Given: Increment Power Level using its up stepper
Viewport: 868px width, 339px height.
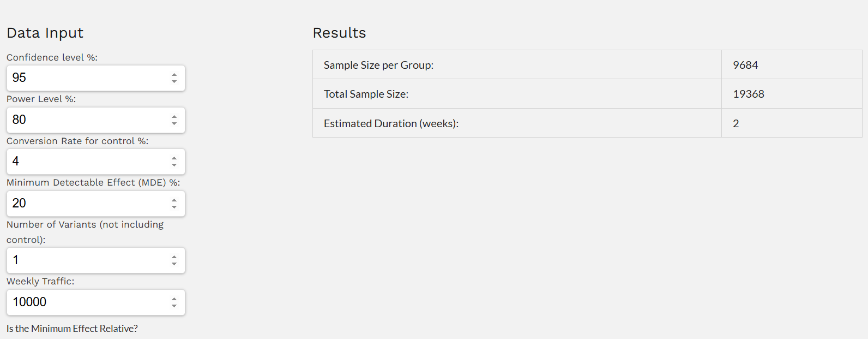Looking at the screenshot, I should (x=173, y=116).
